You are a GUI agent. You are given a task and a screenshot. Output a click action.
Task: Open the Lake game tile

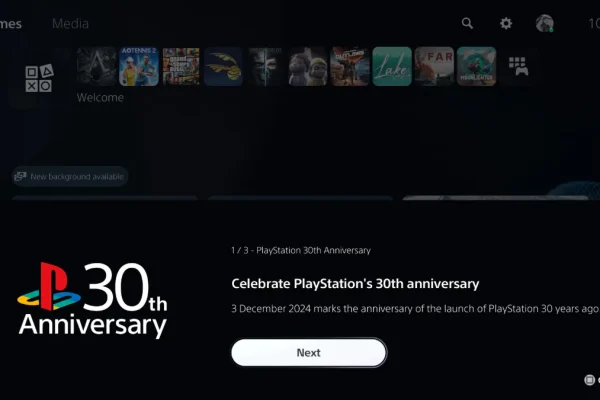[392, 66]
